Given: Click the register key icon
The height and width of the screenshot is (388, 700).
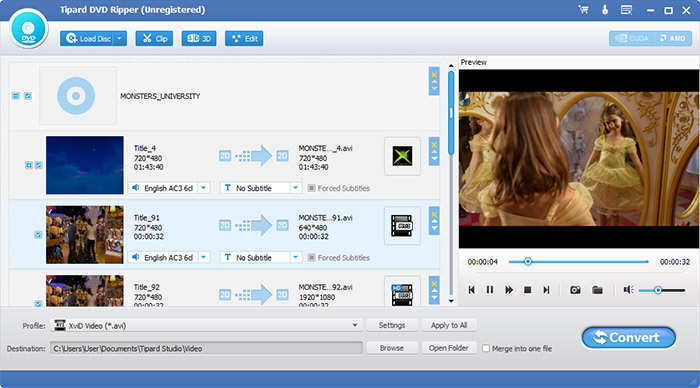Looking at the screenshot, I should pyautogui.click(x=605, y=10).
